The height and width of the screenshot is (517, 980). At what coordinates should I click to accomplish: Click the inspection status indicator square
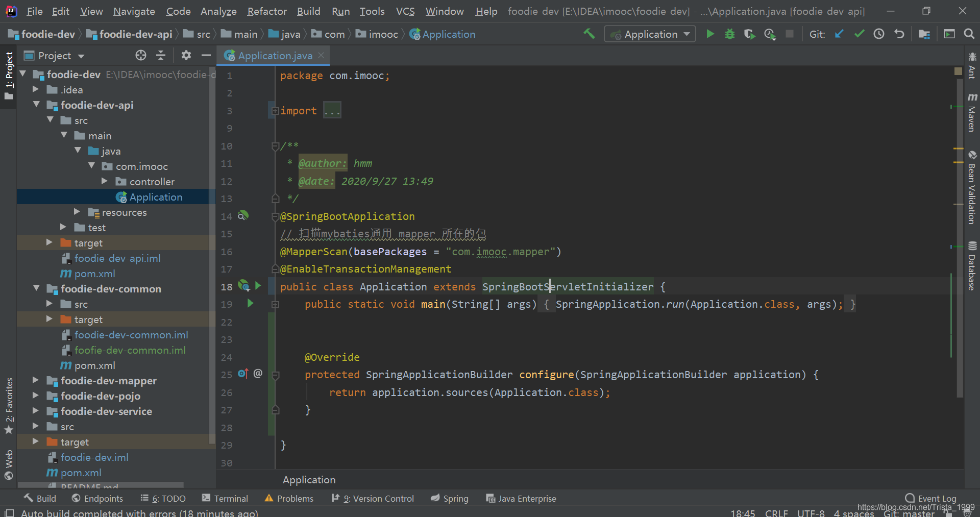958,71
